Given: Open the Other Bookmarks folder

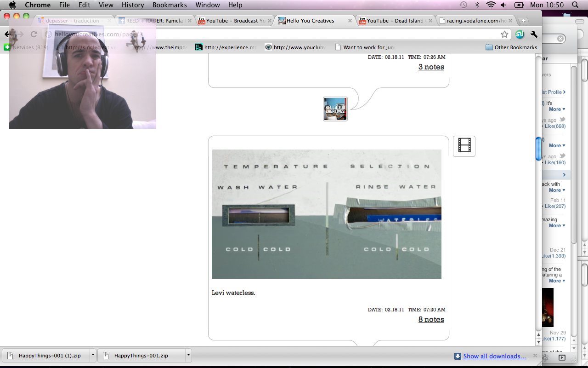Looking at the screenshot, I should click(x=511, y=47).
